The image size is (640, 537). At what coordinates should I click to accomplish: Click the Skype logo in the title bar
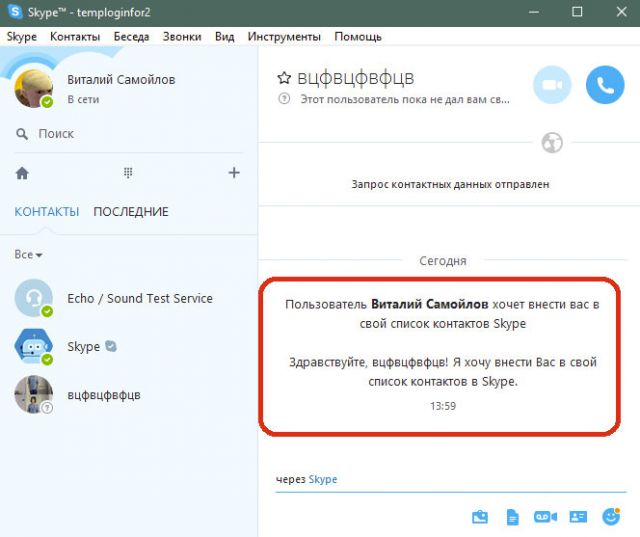(15, 12)
